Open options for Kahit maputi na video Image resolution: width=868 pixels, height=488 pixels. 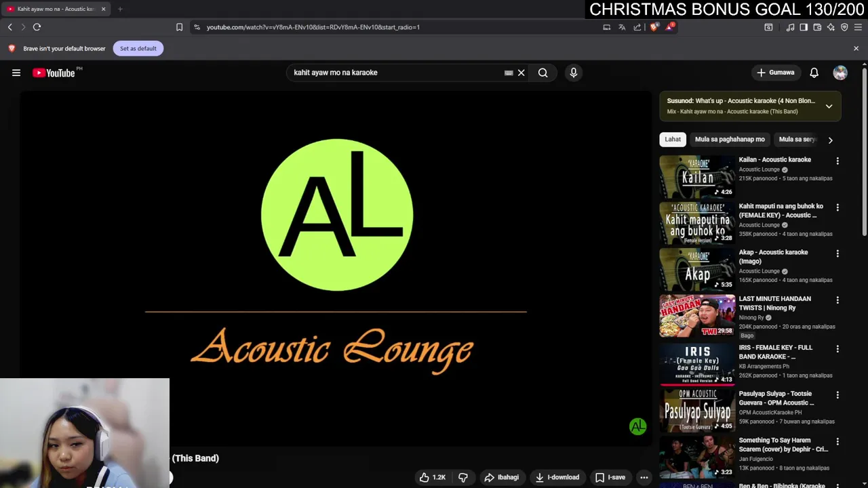click(x=837, y=207)
